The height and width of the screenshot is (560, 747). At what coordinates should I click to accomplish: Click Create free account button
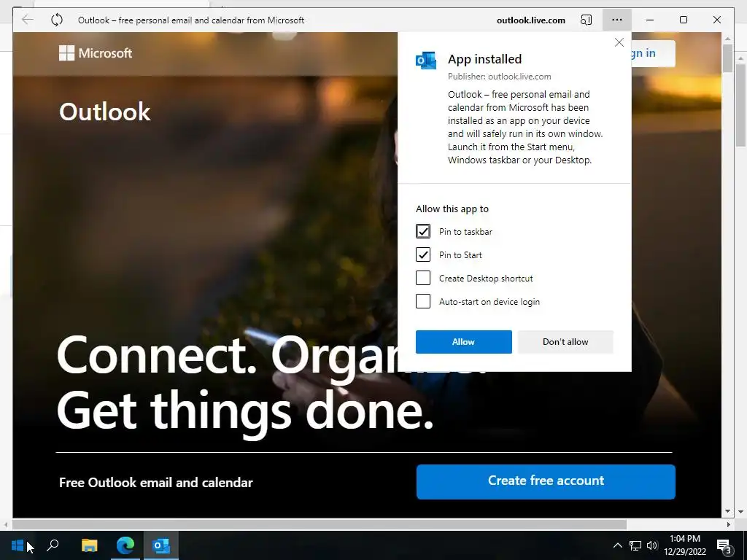[x=546, y=482]
